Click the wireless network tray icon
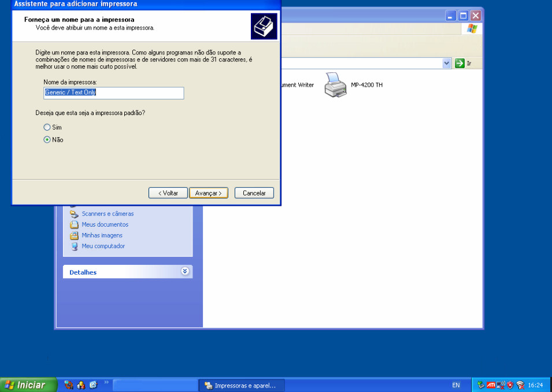The image size is (552, 392). click(x=520, y=385)
